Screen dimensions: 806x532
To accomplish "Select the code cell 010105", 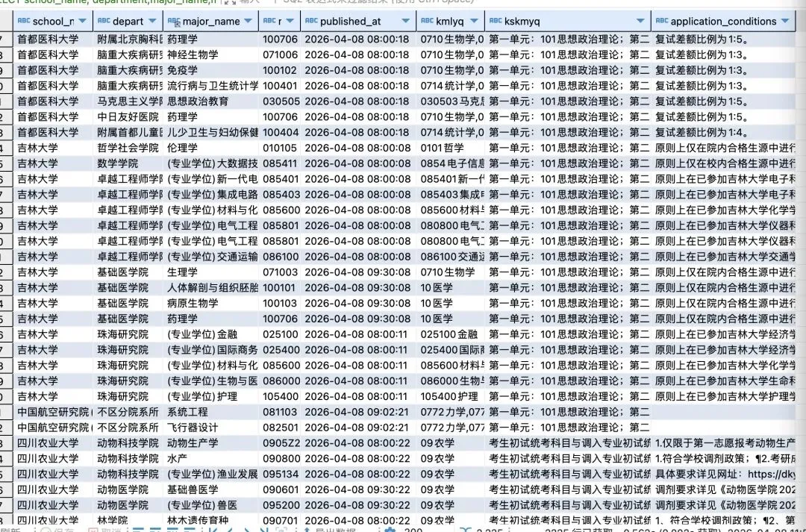I will pos(280,148).
